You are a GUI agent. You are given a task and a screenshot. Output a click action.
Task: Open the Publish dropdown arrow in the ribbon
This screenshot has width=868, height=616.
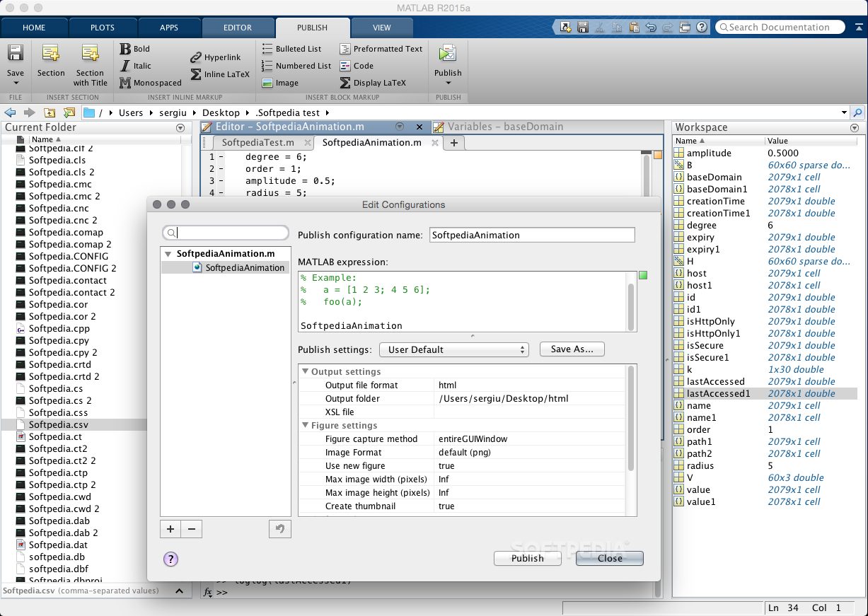tap(447, 83)
